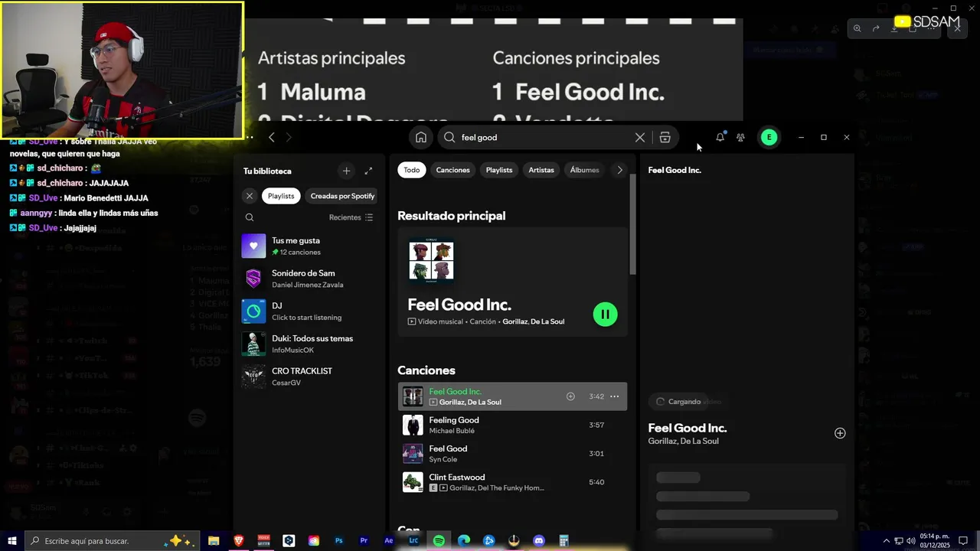The width and height of the screenshot is (980, 551).
Task: Open the Recientes sort dropdown
Action: coord(351,217)
